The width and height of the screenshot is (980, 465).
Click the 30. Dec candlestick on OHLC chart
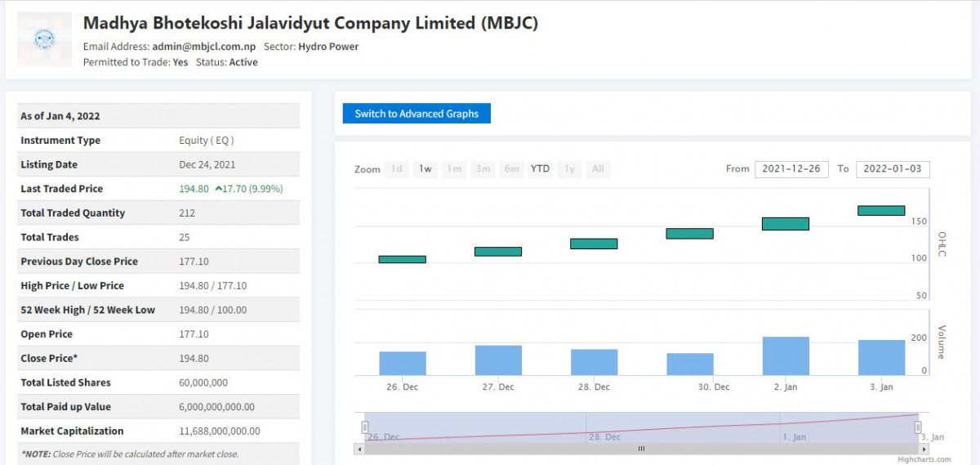click(x=689, y=234)
